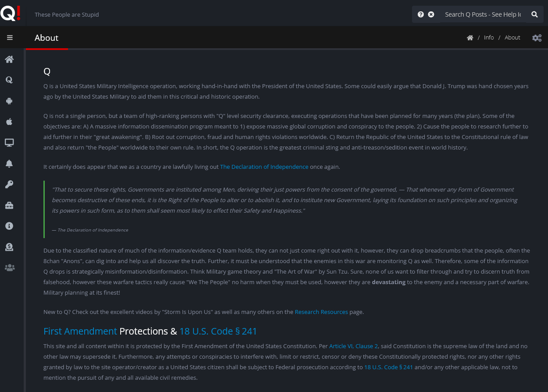Toggle the hamburger sidebar menu

click(10, 38)
